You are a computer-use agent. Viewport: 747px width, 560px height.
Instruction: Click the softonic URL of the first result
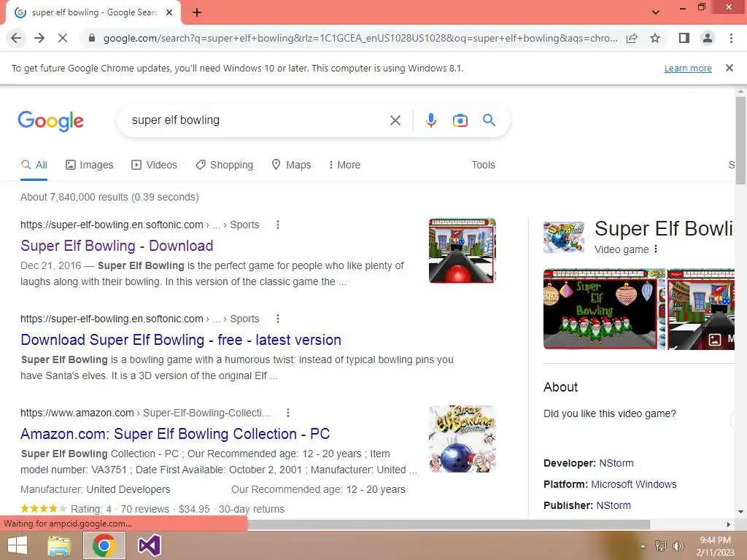[x=112, y=225]
